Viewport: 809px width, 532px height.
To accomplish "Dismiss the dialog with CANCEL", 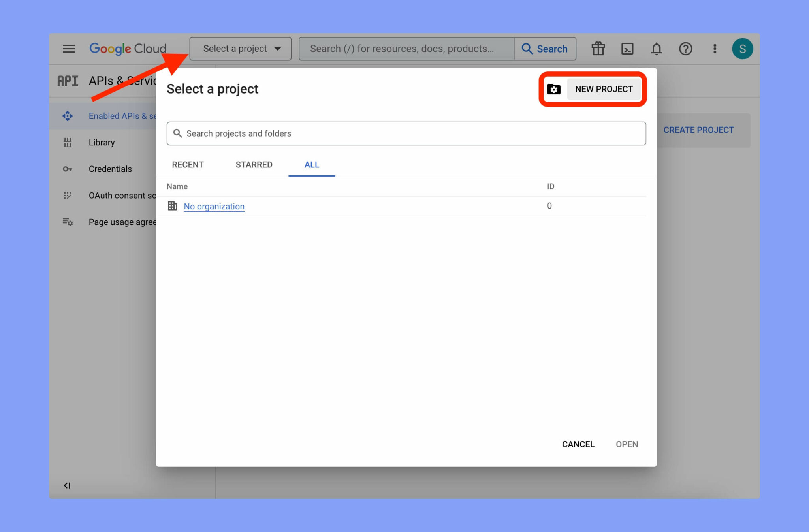I will click(578, 444).
